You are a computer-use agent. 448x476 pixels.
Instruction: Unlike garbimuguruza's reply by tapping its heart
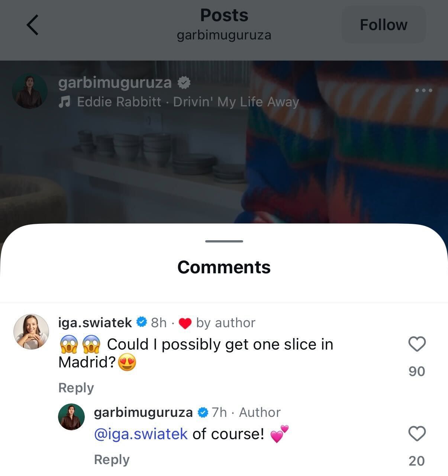tap(418, 433)
